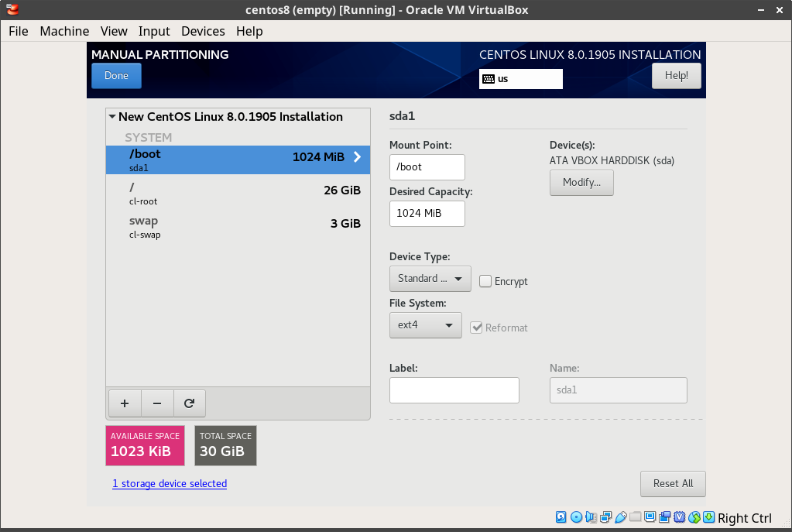Screen dimensions: 792x532
Task: Click the Help! button
Action: 677,76
